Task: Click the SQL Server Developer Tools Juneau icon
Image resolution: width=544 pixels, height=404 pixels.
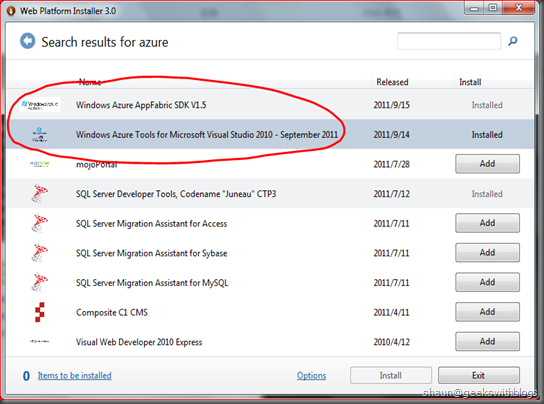Action: point(40,194)
